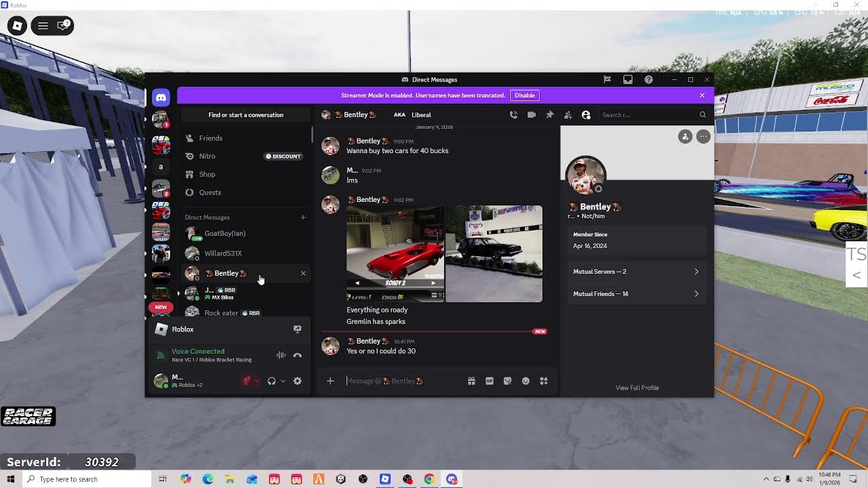Click Bentley's profile avatar in side panel
The image size is (868, 488).
586,176
